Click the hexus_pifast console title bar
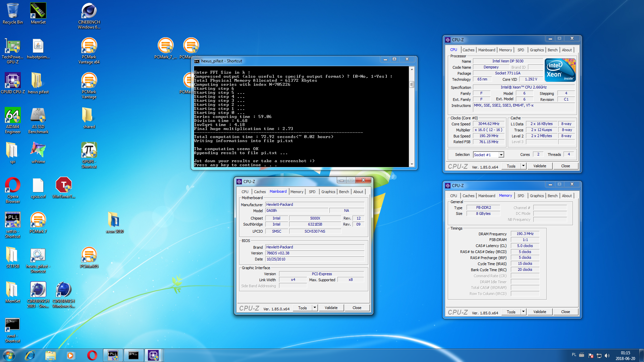Image resolution: width=644 pixels, height=362 pixels. pyautogui.click(x=287, y=61)
